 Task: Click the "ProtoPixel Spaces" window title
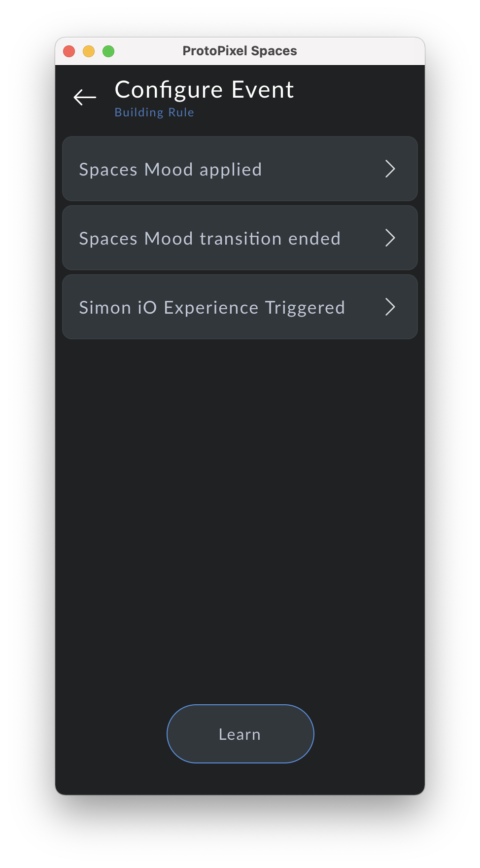click(x=240, y=51)
